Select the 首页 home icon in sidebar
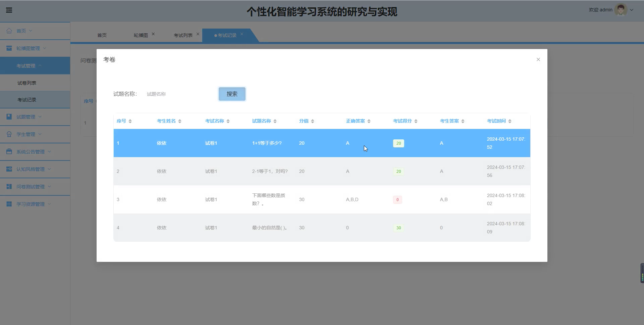The width and height of the screenshot is (644, 325). click(9, 31)
